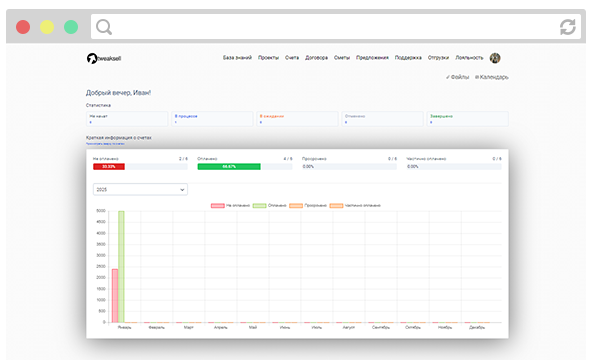The width and height of the screenshot is (594, 360).
Task: Click the Tweaksell logo
Action: click(x=104, y=58)
